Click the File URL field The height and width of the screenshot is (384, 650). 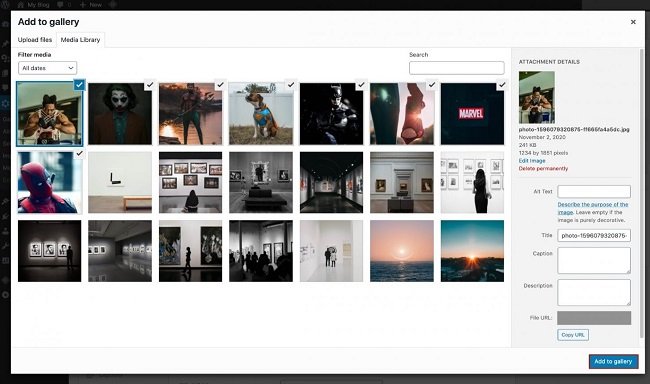pyautogui.click(x=594, y=318)
